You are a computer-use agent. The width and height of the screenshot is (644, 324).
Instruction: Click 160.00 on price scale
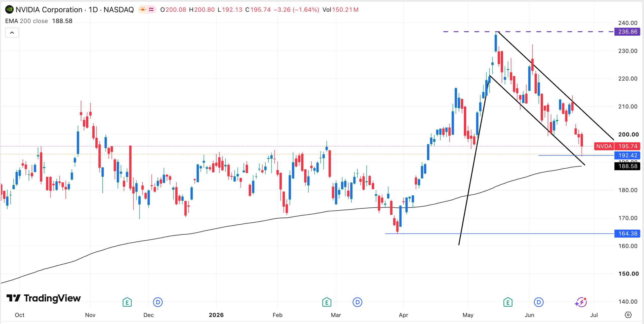pyautogui.click(x=628, y=246)
